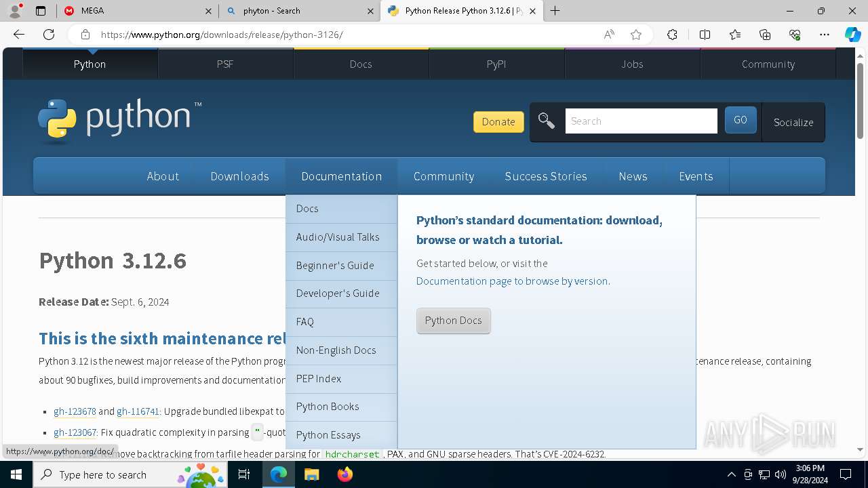Open File Explorer from the taskbar
868x488 pixels.
(311, 474)
